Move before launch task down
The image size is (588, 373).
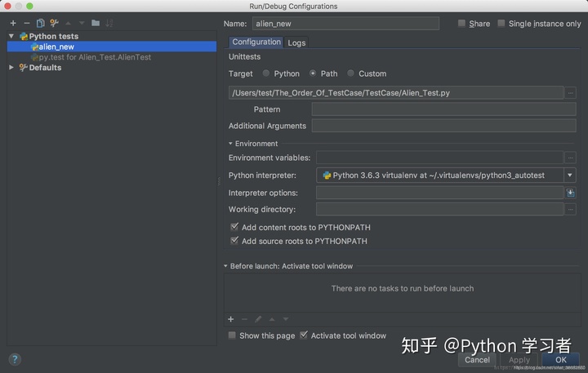tap(286, 319)
